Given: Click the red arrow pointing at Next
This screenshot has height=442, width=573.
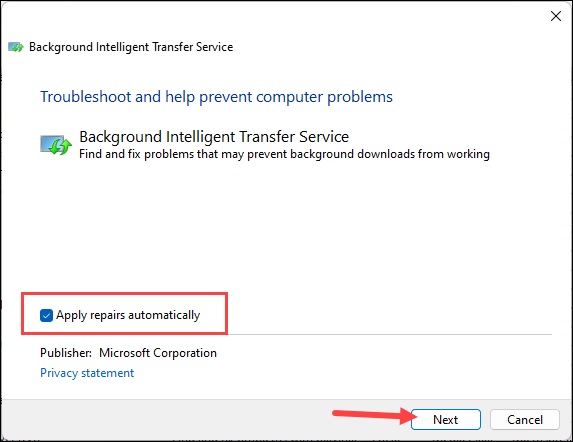Looking at the screenshot, I should pyautogui.click(x=375, y=415).
